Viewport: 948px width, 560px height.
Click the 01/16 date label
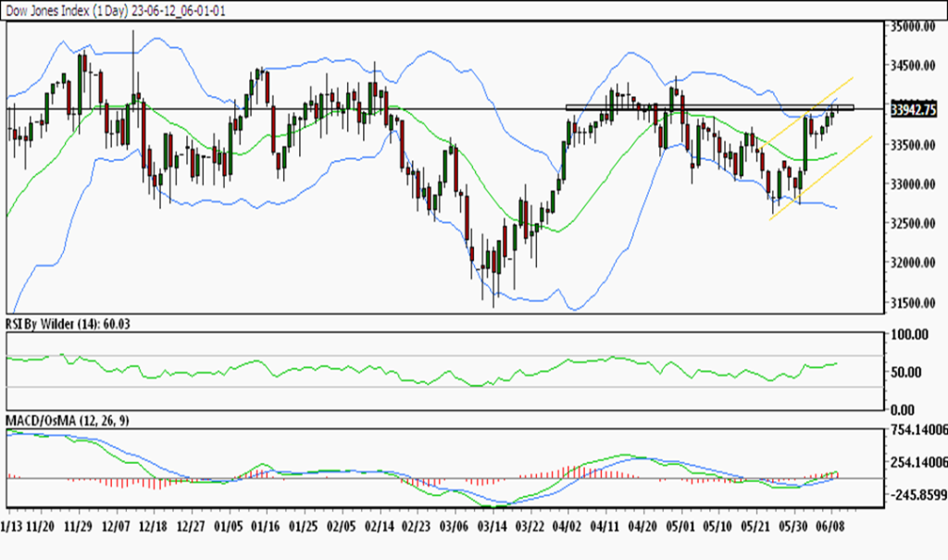266,526
